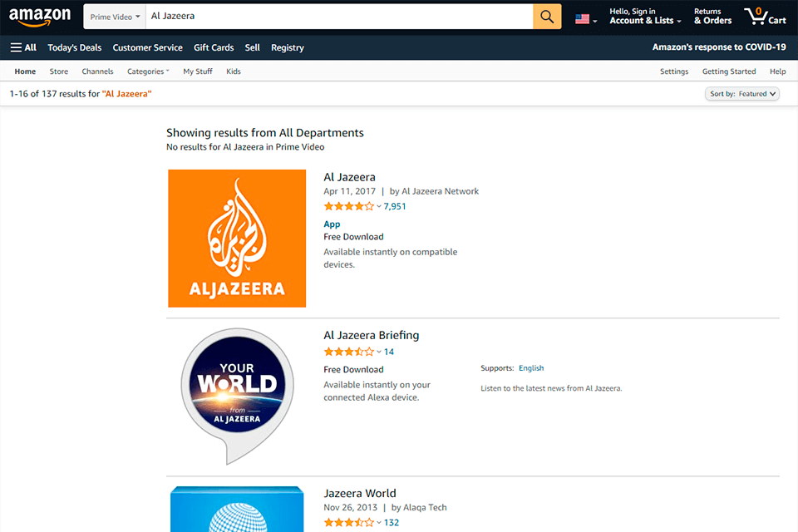The width and height of the screenshot is (798, 532).
Task: Click "by Alaqa Tech" text
Action: [x=419, y=508]
